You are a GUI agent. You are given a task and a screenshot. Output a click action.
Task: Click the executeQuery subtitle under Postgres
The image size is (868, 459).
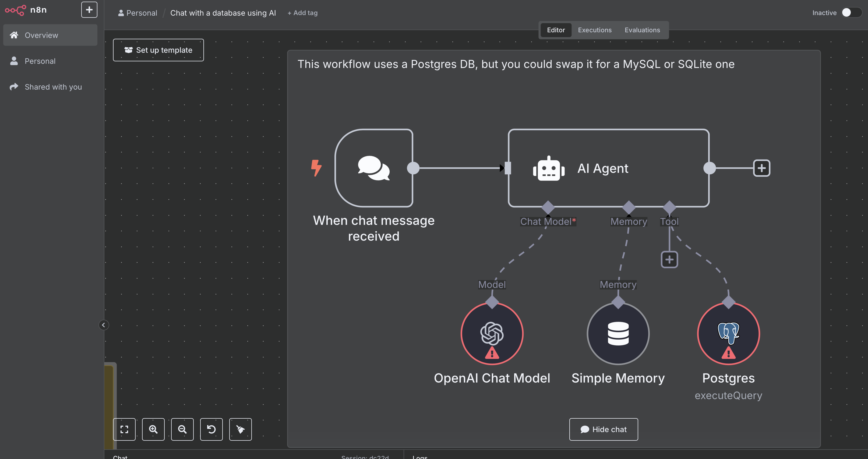(x=728, y=395)
